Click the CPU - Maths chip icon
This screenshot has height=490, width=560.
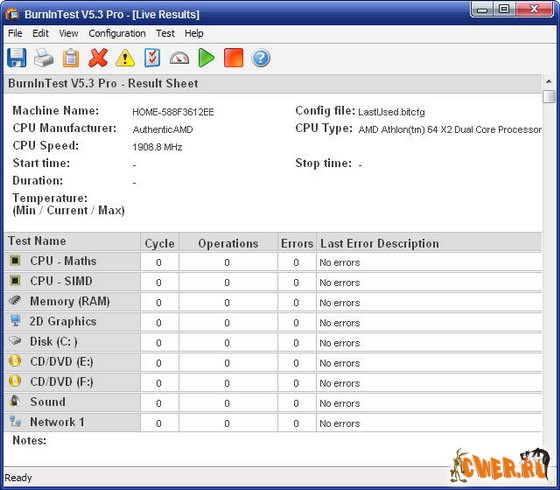click(x=15, y=260)
